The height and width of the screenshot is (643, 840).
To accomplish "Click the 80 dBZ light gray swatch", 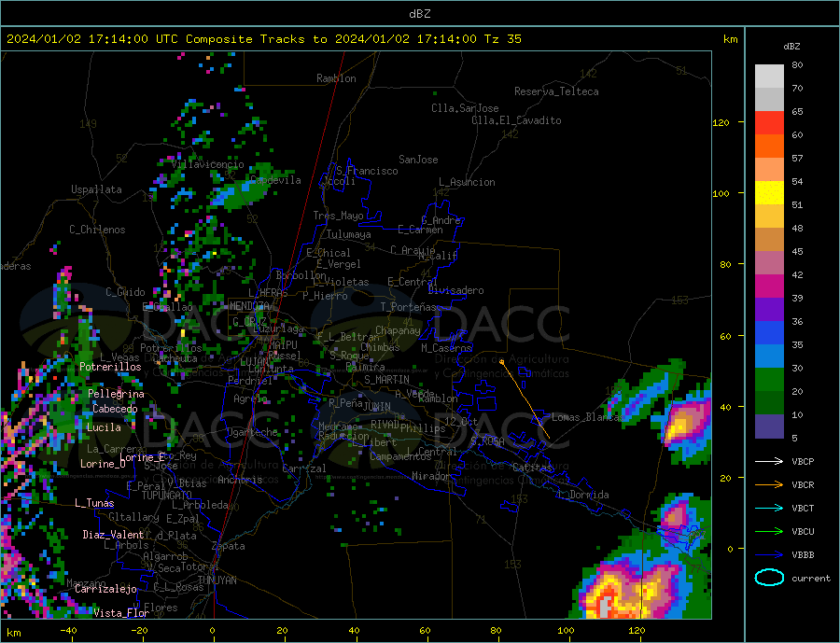I will tap(769, 77).
